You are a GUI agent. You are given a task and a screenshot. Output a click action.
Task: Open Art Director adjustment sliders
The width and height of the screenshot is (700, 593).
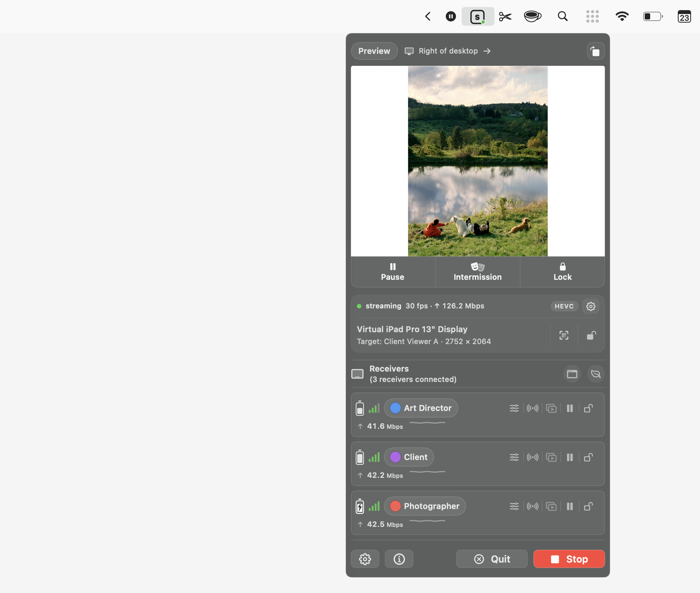click(x=514, y=408)
